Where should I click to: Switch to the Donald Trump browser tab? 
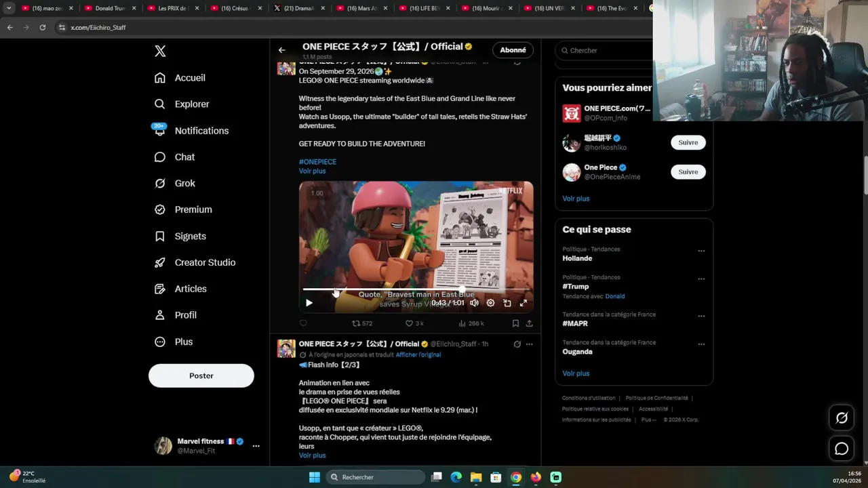(x=109, y=8)
